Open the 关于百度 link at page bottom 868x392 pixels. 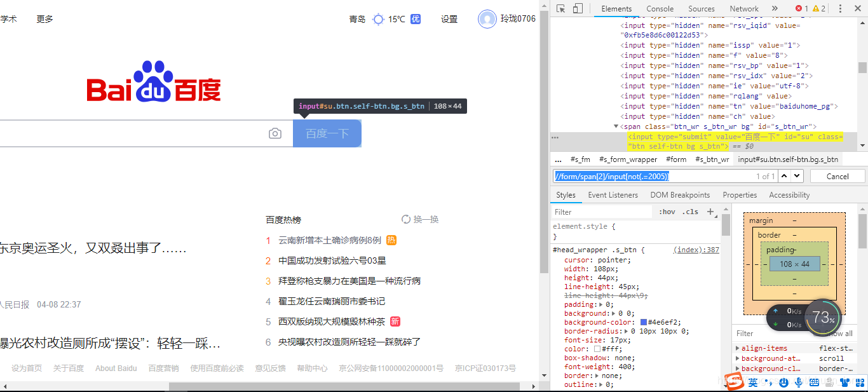(68, 368)
